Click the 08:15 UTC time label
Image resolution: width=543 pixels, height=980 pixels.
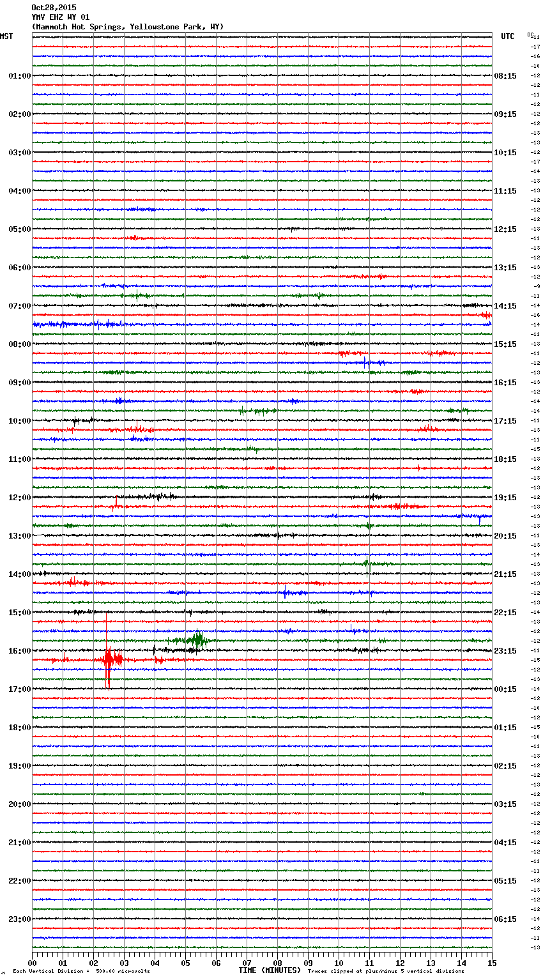tap(505, 76)
